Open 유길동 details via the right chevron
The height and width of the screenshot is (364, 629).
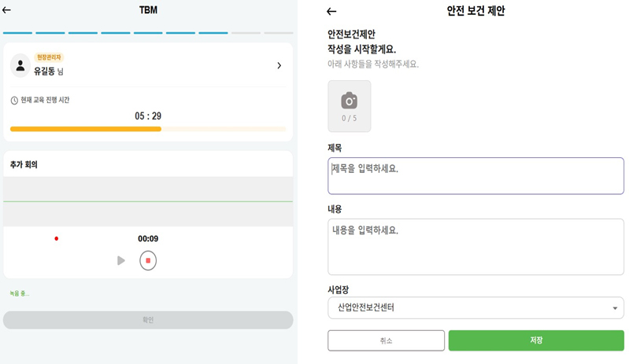pyautogui.click(x=279, y=66)
